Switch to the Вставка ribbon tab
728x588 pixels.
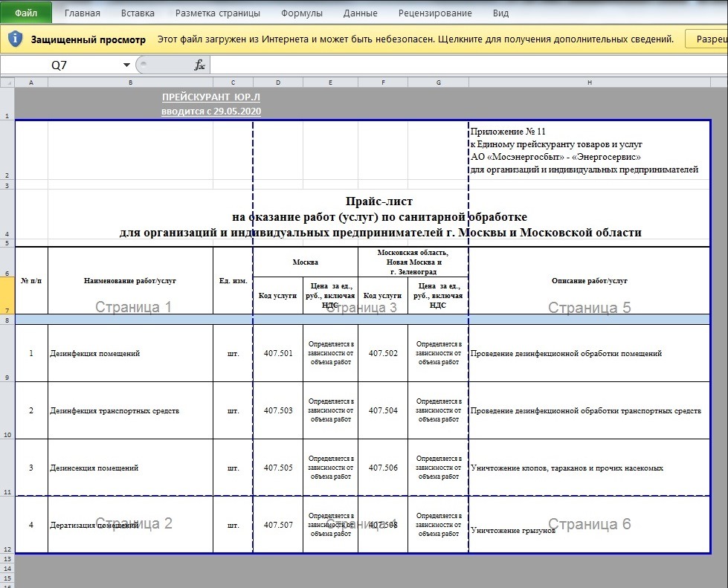pos(138,13)
